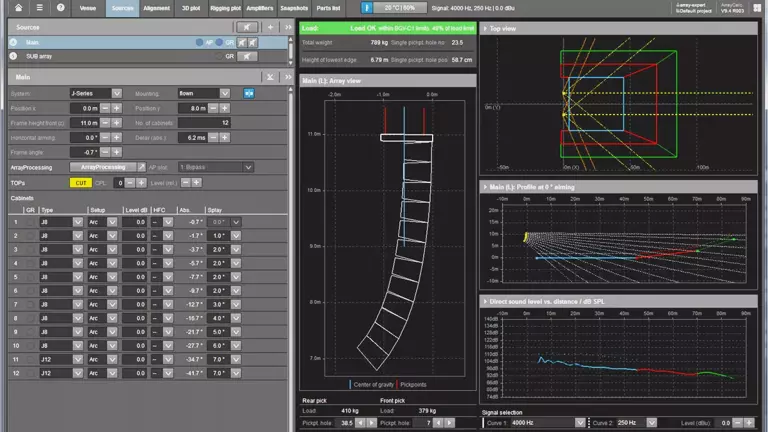Click the blue symmetry icon beside Mounting
Image resolution: width=768 pixels, height=432 pixels.
[x=249, y=93]
